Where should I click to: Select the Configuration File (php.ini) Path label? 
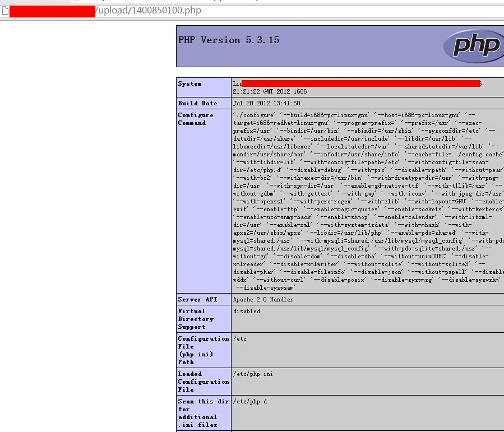(x=204, y=350)
